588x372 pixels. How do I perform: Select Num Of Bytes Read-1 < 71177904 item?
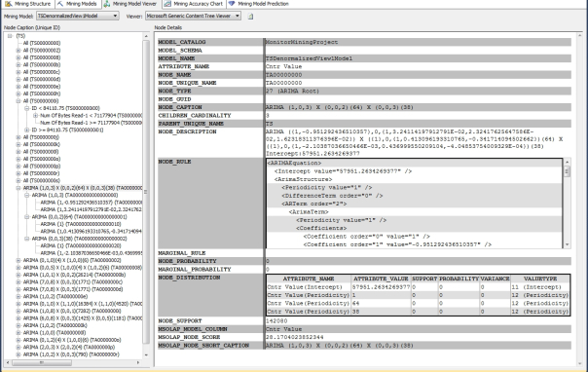[x=92, y=116]
